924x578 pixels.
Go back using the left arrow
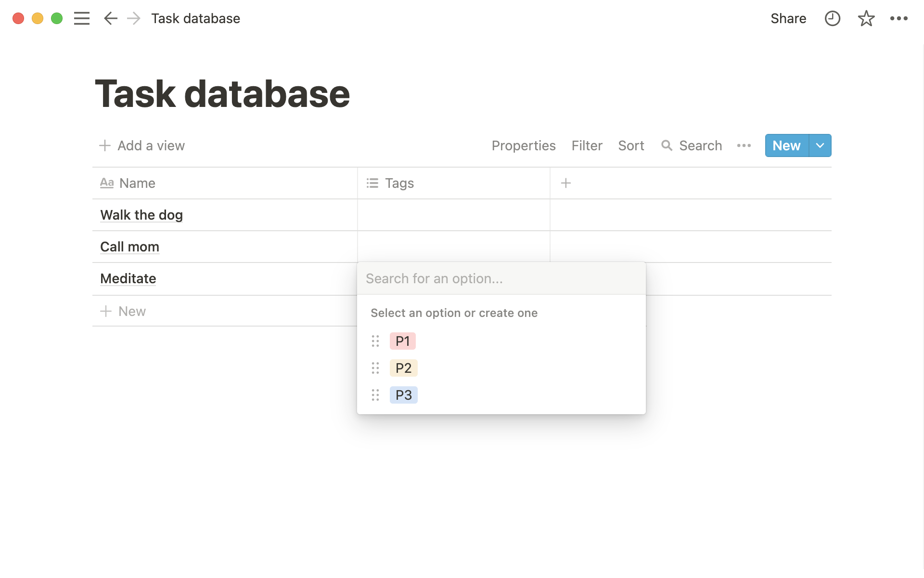[111, 18]
